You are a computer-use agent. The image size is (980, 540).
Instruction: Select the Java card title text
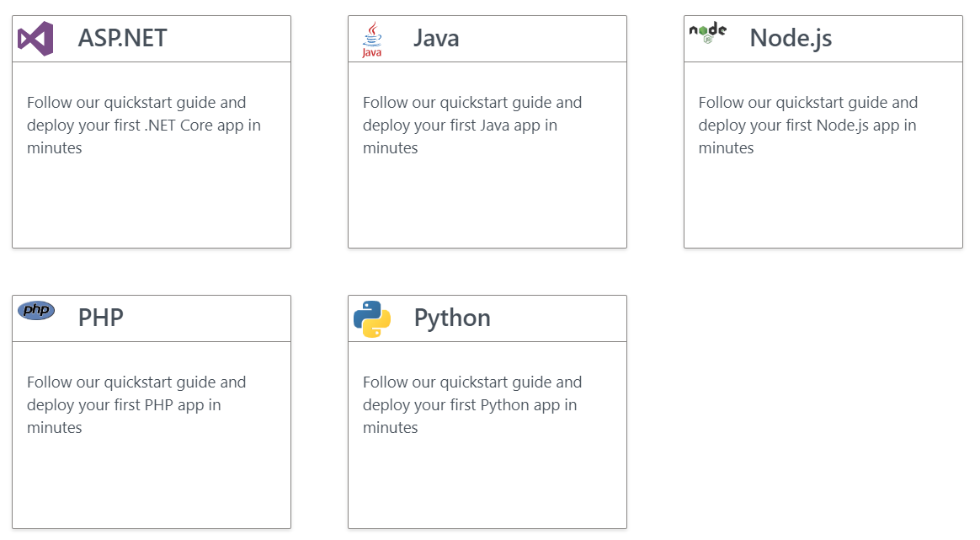point(436,38)
